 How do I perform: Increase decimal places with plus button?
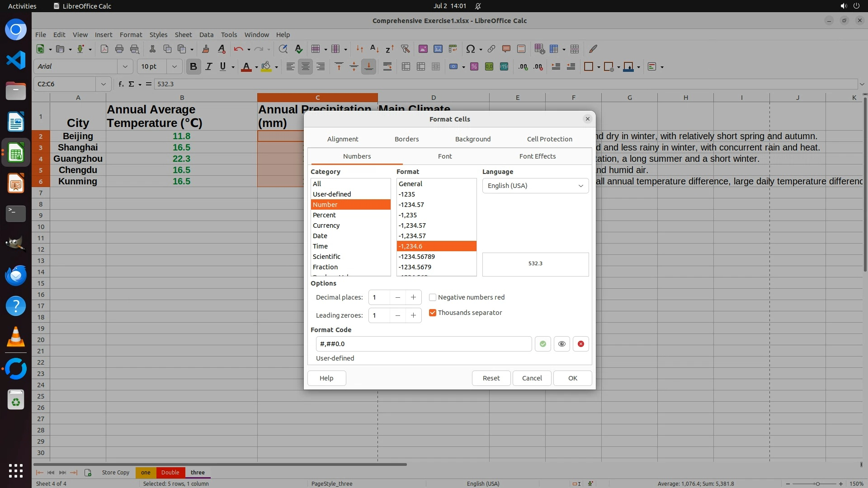pyautogui.click(x=413, y=297)
